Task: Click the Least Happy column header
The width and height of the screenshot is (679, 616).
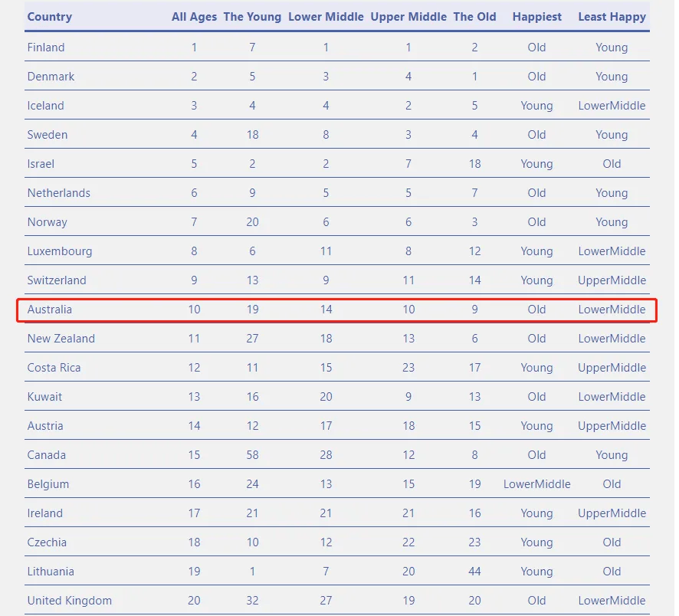Action: pos(612,17)
